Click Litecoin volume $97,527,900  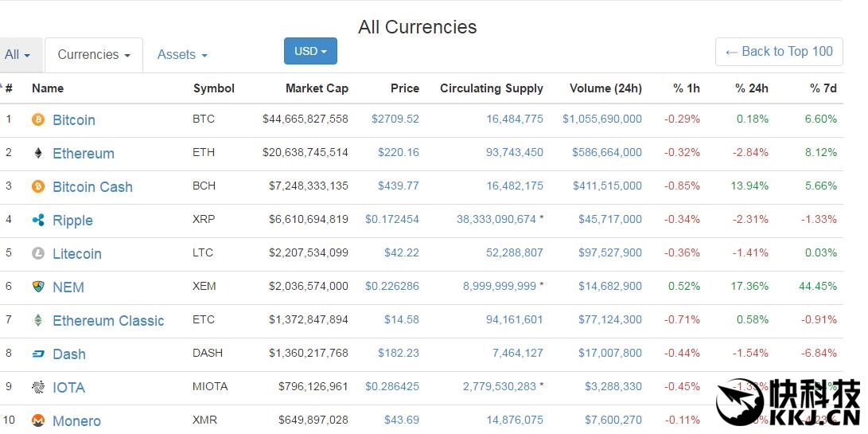click(610, 252)
